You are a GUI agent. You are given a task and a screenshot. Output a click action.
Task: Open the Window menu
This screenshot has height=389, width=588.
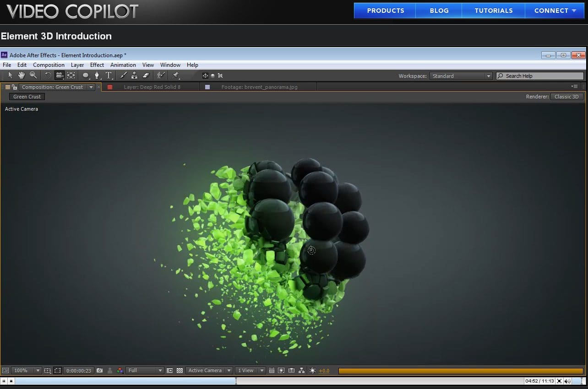170,65
